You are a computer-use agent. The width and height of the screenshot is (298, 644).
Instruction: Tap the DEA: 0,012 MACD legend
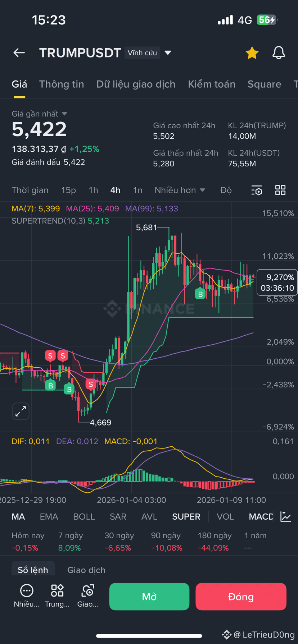[77, 441]
